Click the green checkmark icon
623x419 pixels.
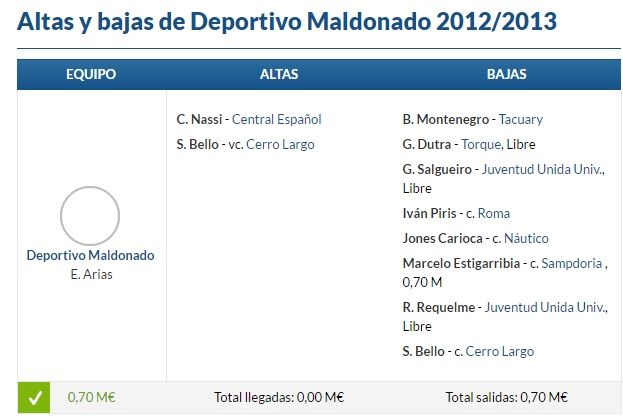34,398
